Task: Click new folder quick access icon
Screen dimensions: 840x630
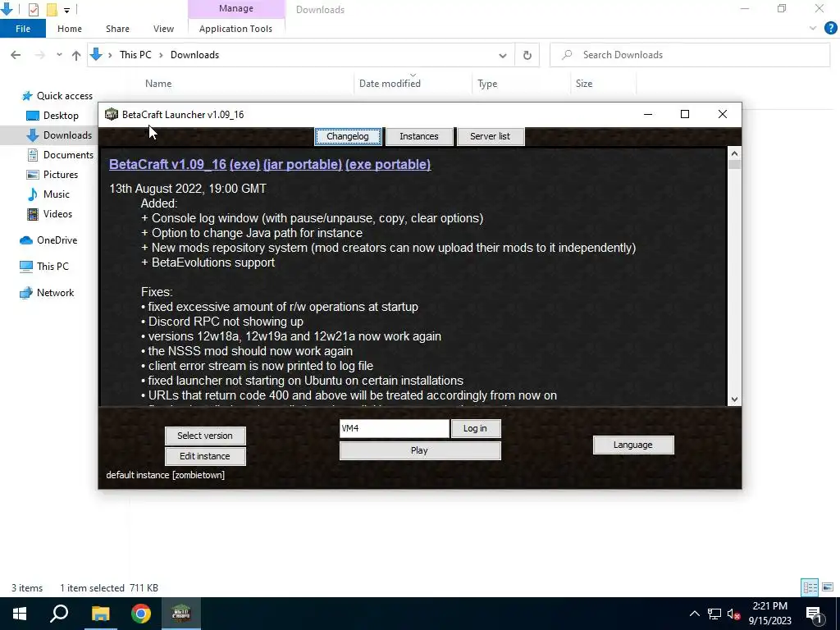Action: (52, 9)
